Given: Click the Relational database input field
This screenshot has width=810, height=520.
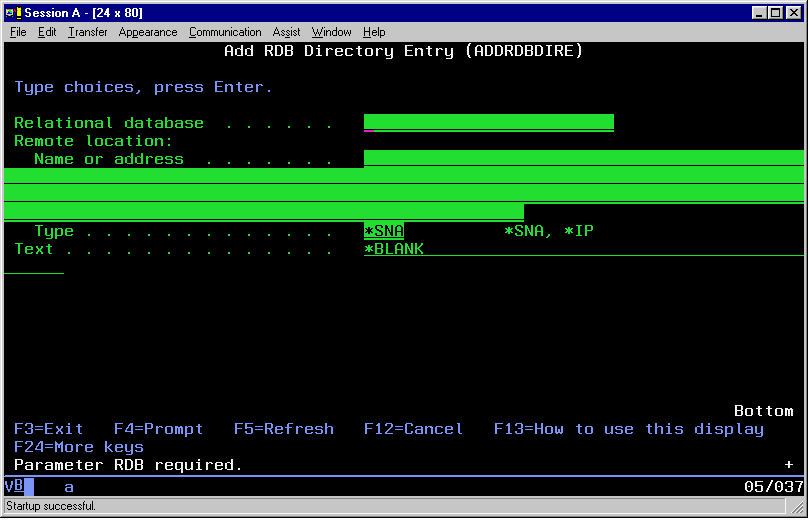Looking at the screenshot, I should 488,122.
